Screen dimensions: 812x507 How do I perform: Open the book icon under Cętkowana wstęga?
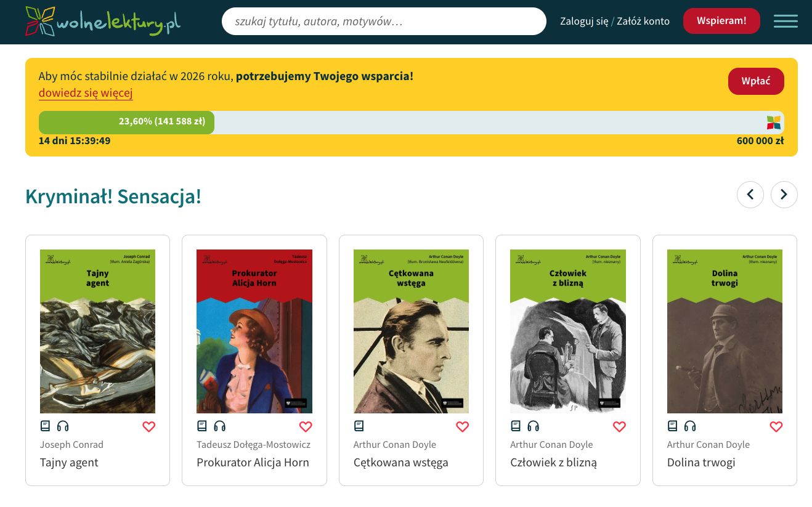[x=359, y=426]
